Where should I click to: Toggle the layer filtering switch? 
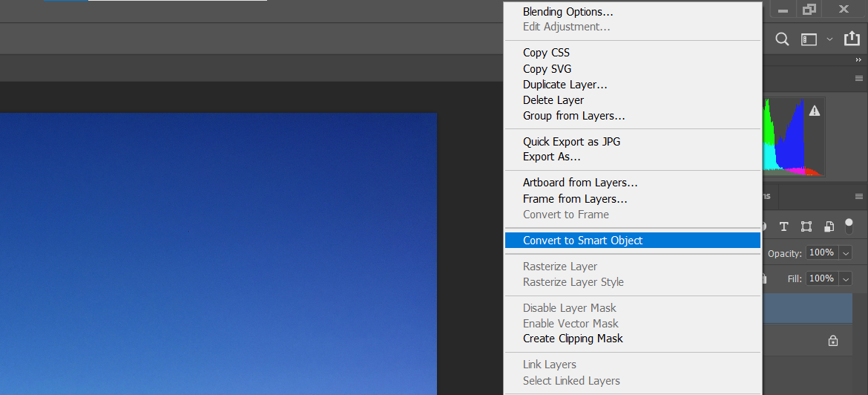pos(849,226)
